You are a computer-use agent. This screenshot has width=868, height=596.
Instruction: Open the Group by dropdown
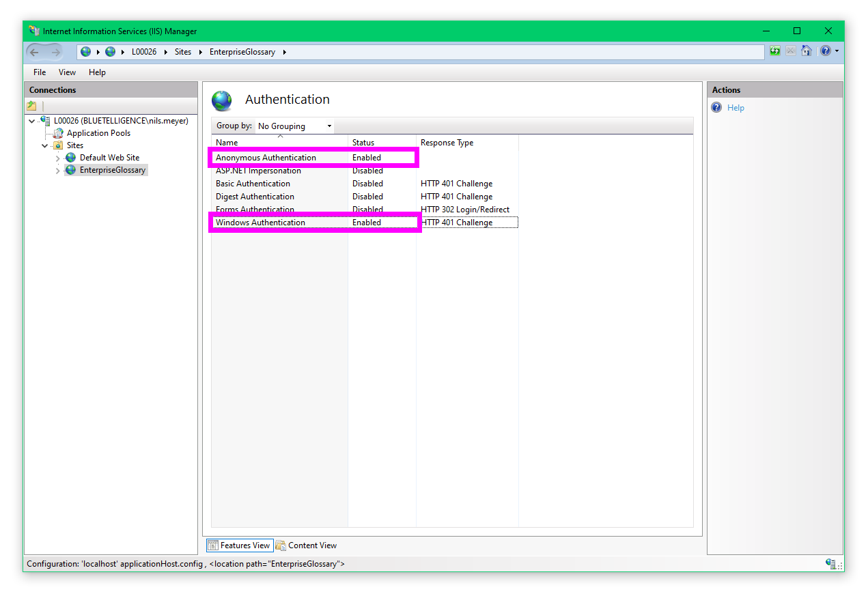click(x=294, y=126)
